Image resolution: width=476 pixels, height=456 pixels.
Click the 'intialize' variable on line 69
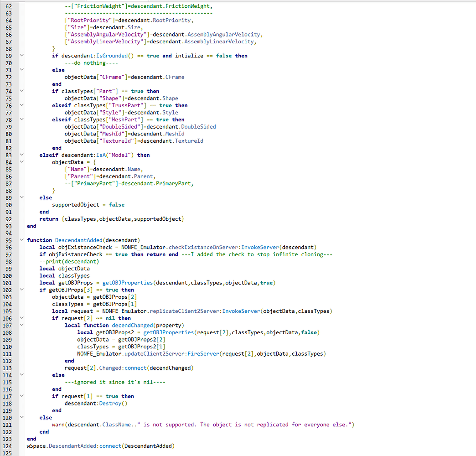pos(189,56)
